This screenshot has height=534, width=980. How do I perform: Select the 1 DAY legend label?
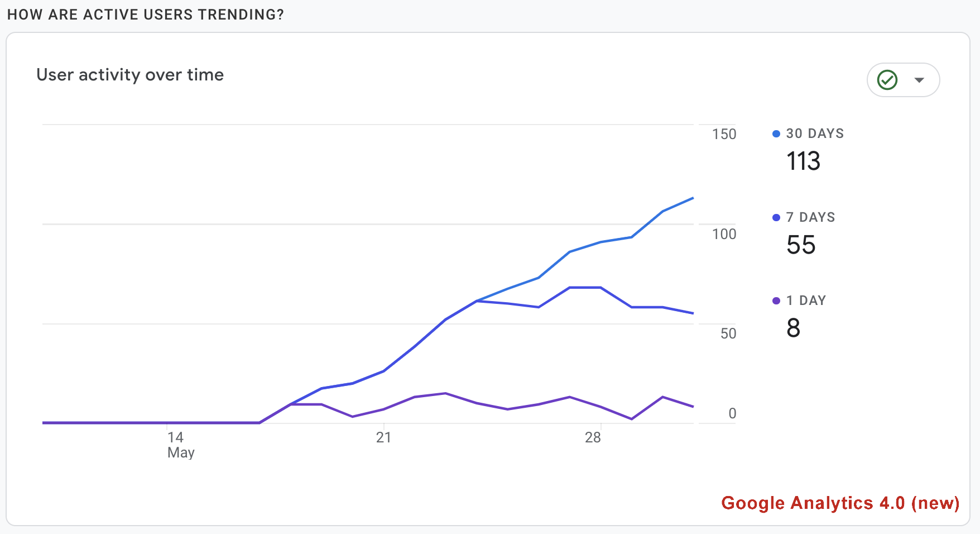806,301
